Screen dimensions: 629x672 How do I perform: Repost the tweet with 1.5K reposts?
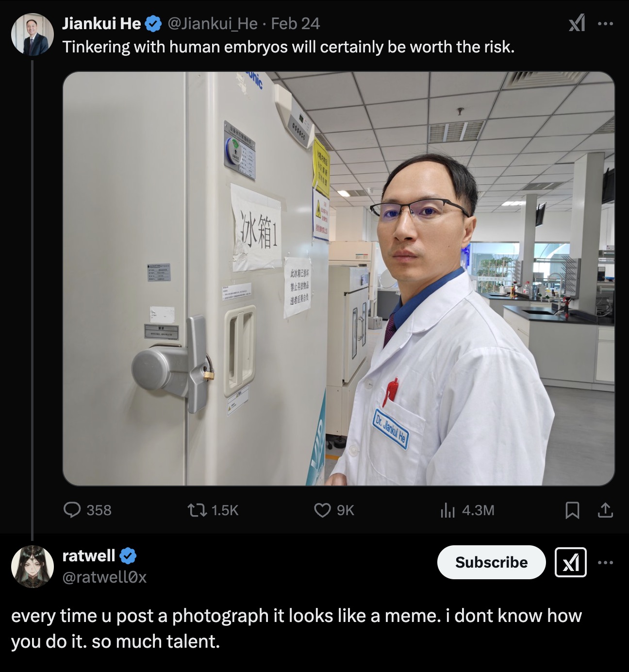tap(213, 510)
